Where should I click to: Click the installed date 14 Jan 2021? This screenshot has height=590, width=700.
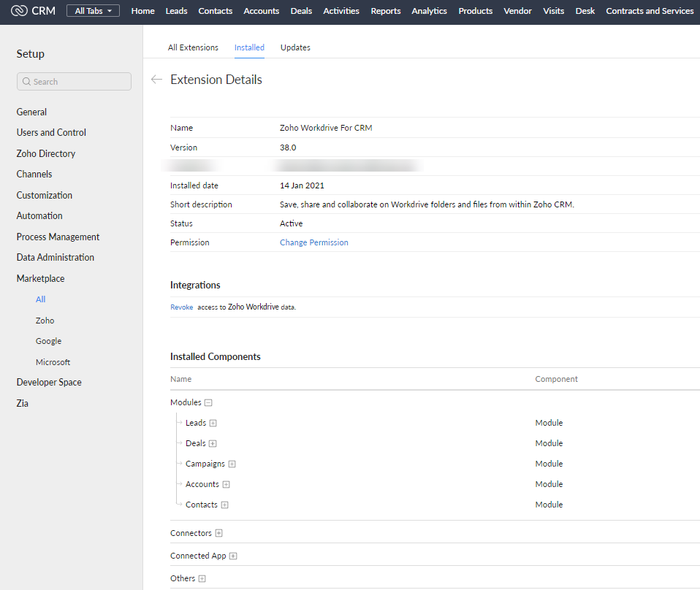(302, 185)
